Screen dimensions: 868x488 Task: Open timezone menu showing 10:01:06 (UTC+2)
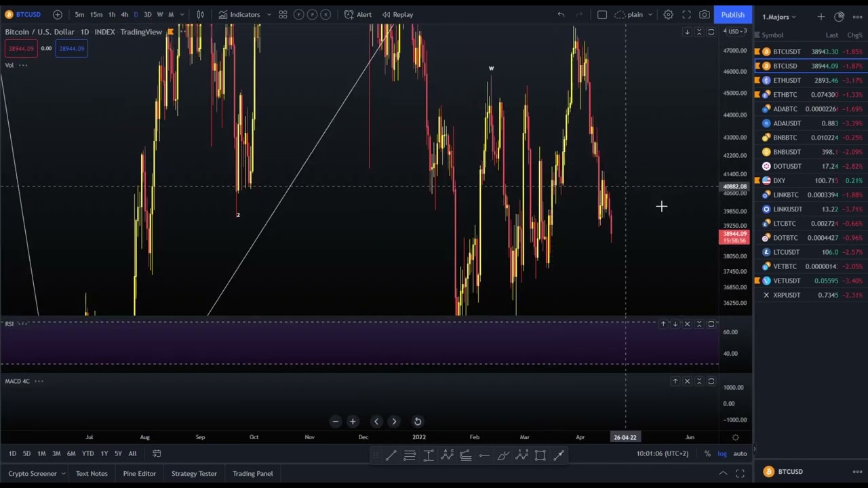(663, 453)
